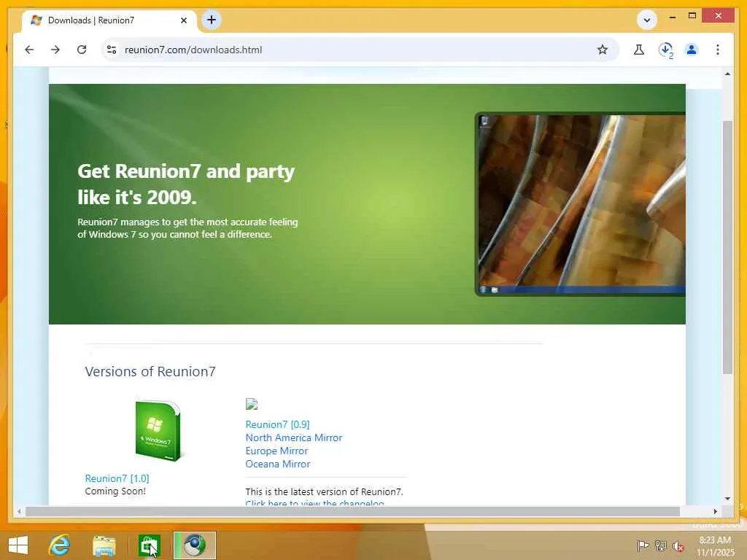Screen dimensions: 747x560
Task: Open site information icon in address bar
Action: coord(112,50)
